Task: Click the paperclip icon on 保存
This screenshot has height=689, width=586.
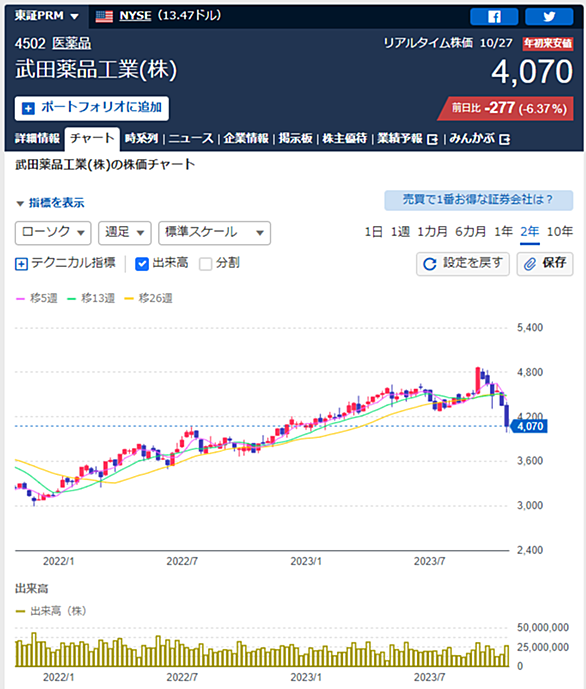Action: [x=530, y=264]
